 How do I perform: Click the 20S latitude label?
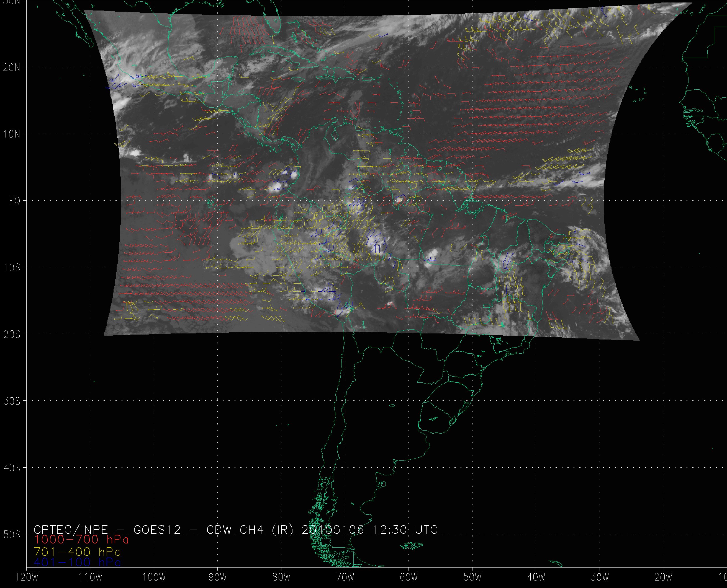point(12,334)
